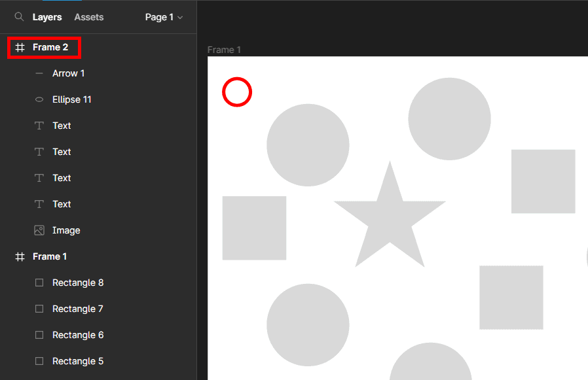Click the red circle outline on canvas
The image size is (588, 380).
tap(237, 80)
